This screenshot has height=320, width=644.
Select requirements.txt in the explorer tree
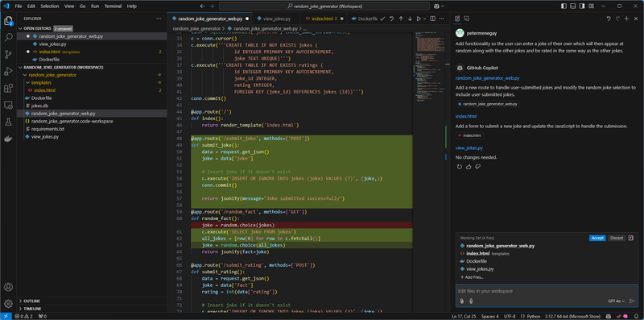point(47,129)
